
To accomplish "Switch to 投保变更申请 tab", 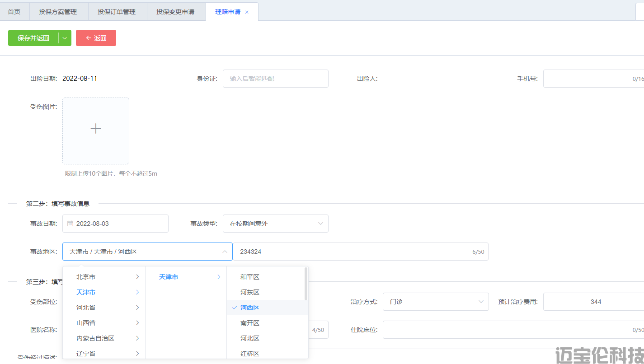I will click(x=175, y=12).
